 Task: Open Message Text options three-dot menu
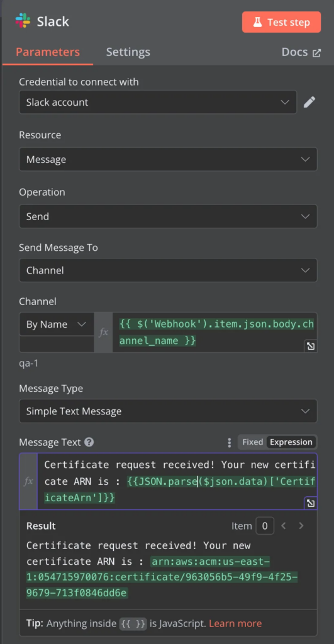pos(229,442)
